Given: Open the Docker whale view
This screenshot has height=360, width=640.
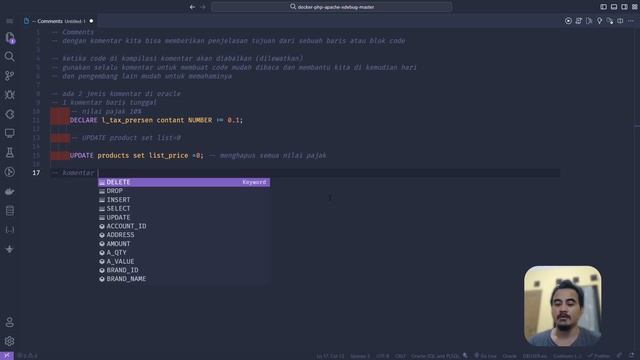Looking at the screenshot, I should [10, 191].
